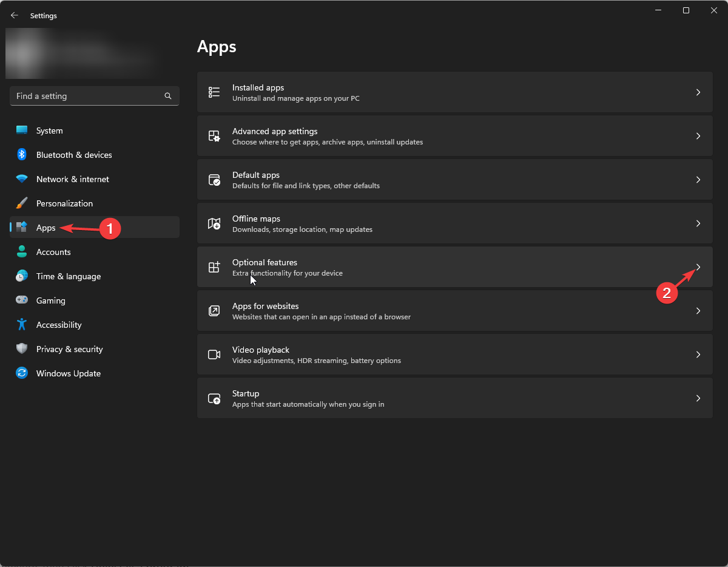This screenshot has height=567, width=728.
Task: Select Privacy & security in sidebar
Action: (x=69, y=349)
